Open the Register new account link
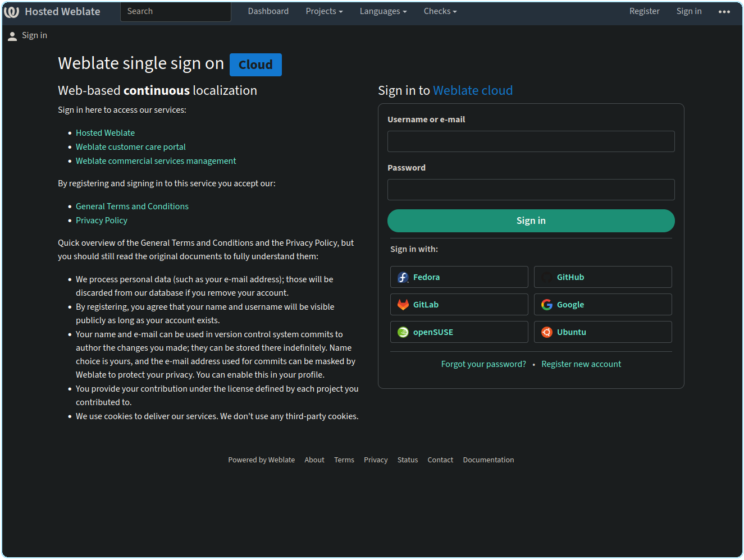The image size is (744, 560). [x=581, y=364]
